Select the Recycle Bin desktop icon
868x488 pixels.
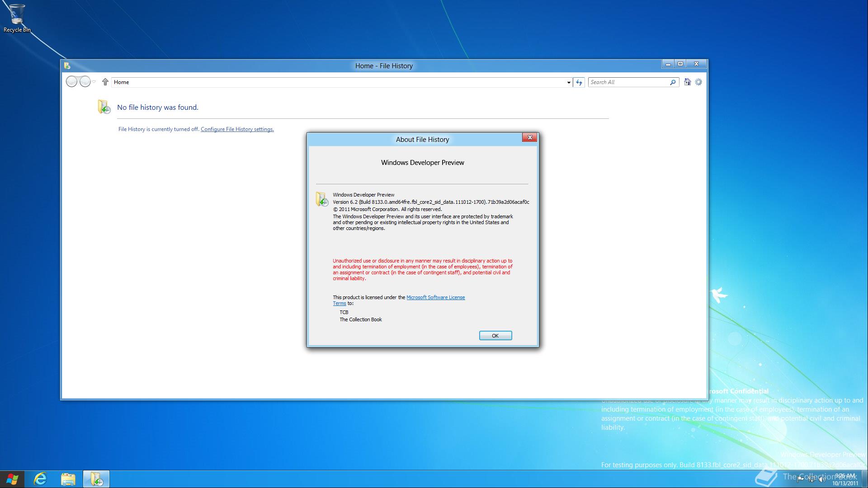tap(17, 18)
